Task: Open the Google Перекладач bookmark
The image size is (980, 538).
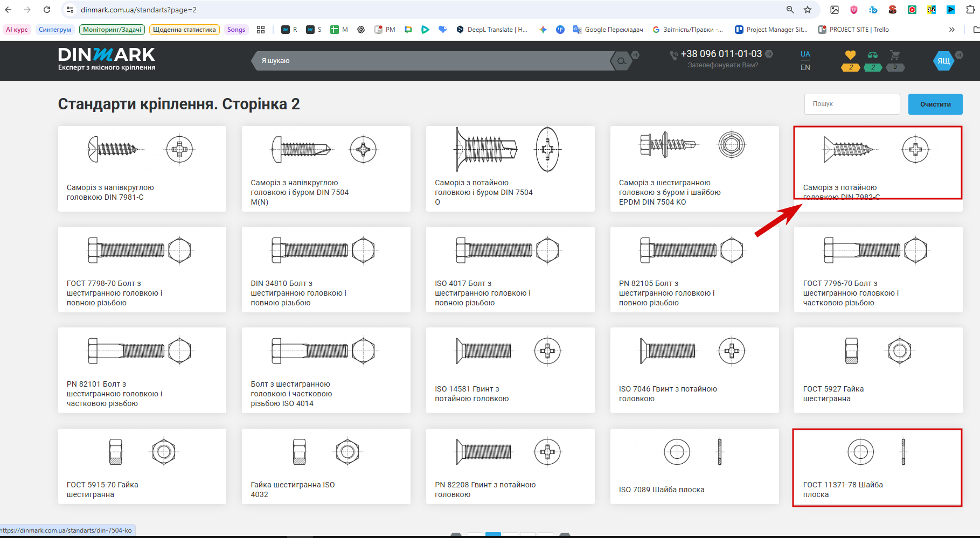Action: pyautogui.click(x=608, y=30)
